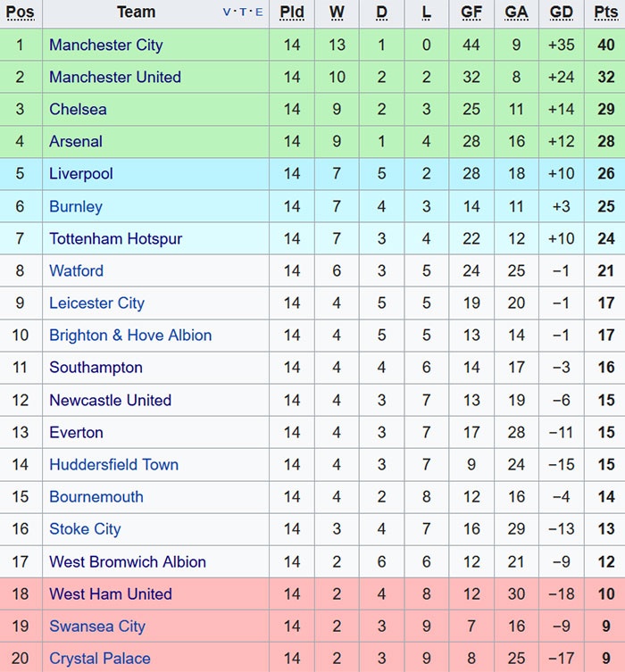Click the 'V' view template link
The height and width of the screenshot is (672, 625).
click(227, 12)
